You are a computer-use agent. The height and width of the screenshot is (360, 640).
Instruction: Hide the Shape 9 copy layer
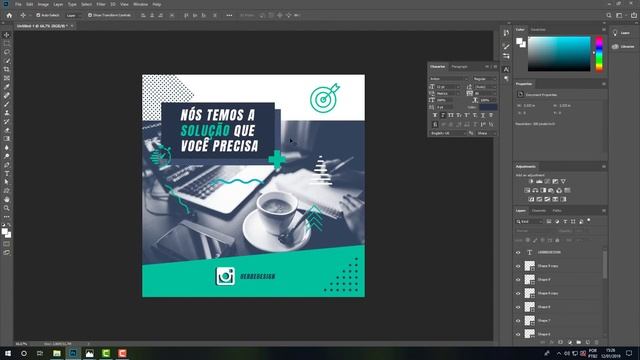(x=518, y=266)
